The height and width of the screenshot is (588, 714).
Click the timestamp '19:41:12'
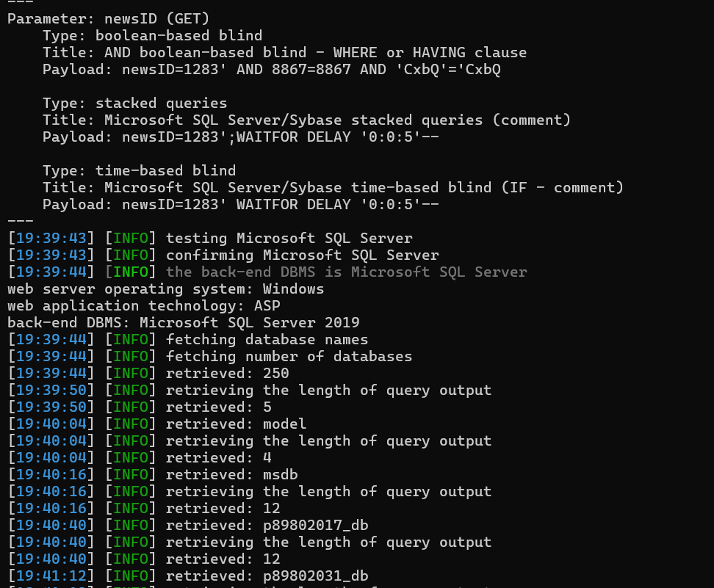pos(51,576)
